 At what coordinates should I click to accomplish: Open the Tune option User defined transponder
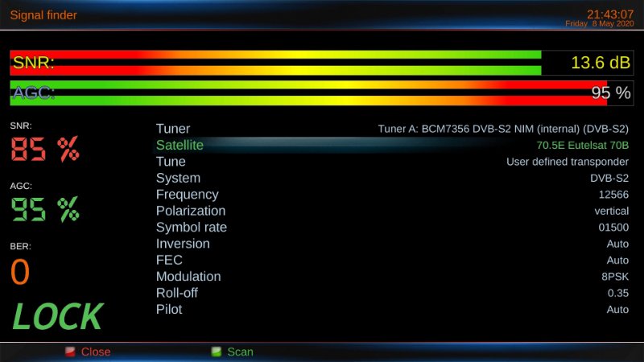(x=392, y=162)
